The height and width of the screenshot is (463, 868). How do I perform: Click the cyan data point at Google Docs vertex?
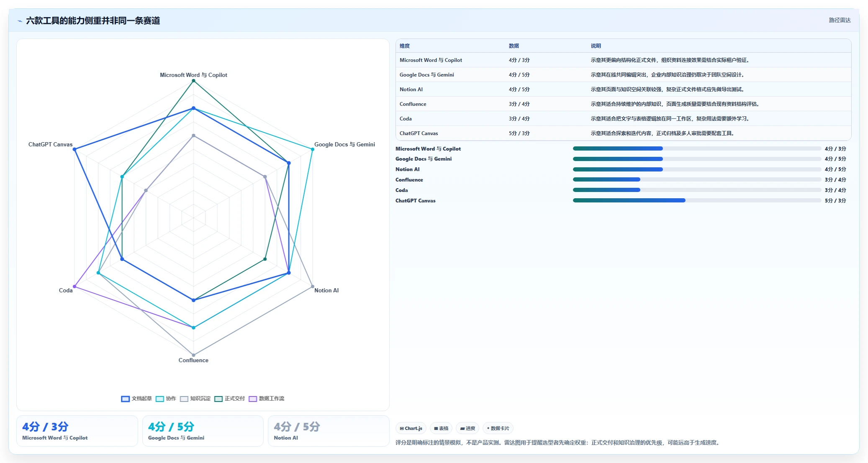312,149
